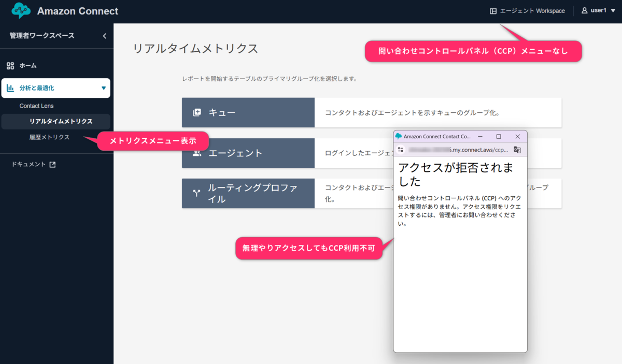The width and height of the screenshot is (622, 364).
Task: Click the Amazon Connect cloud logo
Action: [21, 10]
